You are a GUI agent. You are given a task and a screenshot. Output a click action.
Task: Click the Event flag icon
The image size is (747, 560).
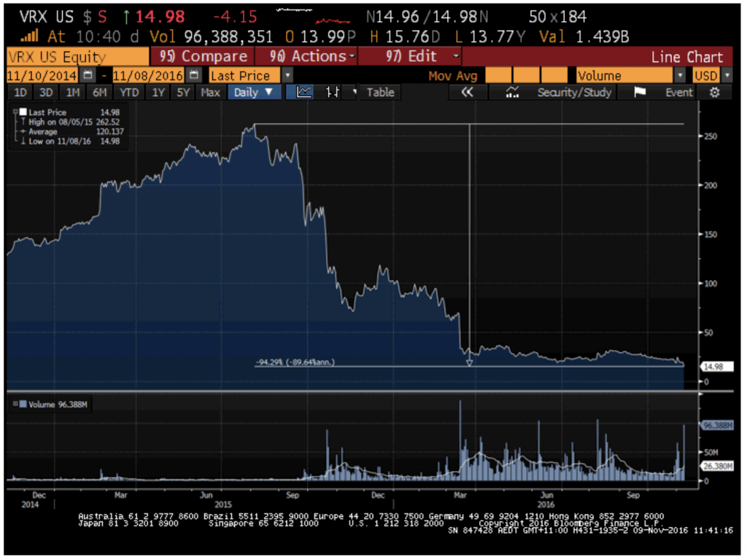coord(640,92)
